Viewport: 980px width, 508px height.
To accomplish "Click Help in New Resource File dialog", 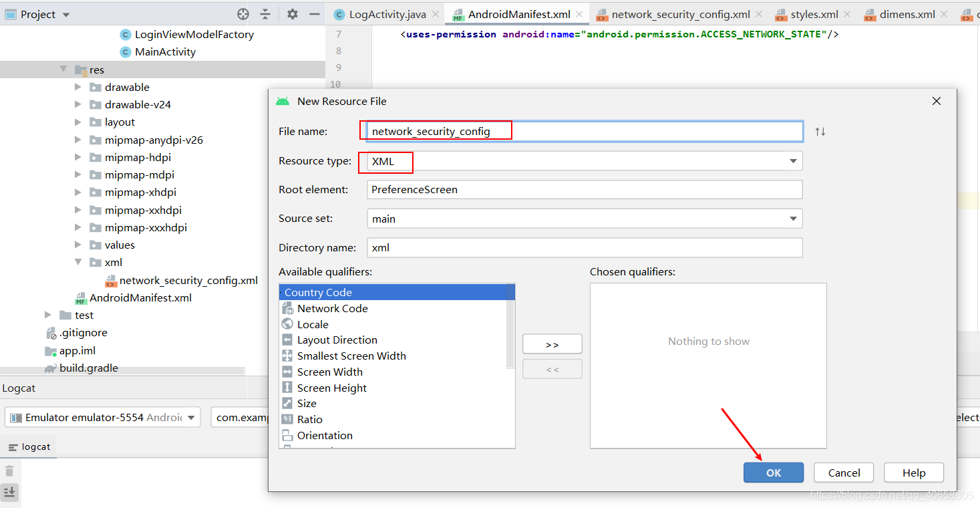I will (x=914, y=473).
